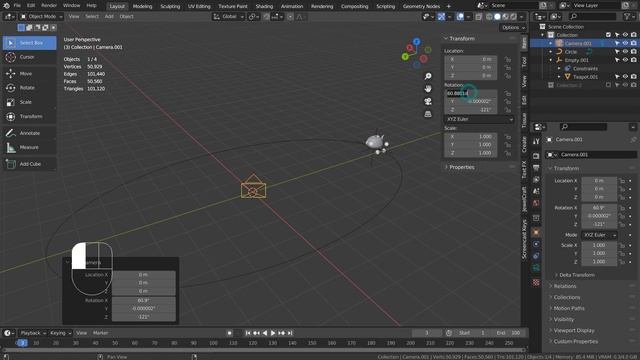Screen dimensions: 640x360
Task: Open the checkered Texture properties tab icon
Action: click(x=536, y=282)
